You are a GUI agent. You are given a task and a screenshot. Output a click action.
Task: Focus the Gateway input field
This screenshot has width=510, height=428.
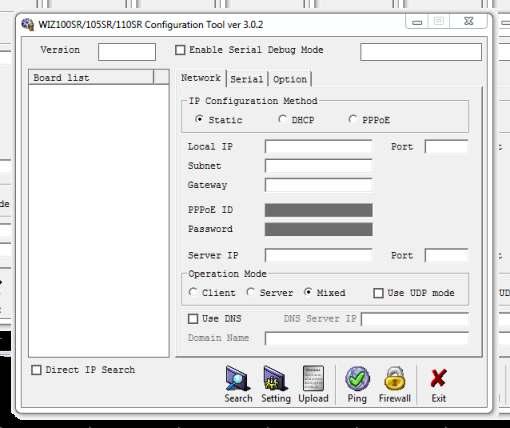point(319,185)
